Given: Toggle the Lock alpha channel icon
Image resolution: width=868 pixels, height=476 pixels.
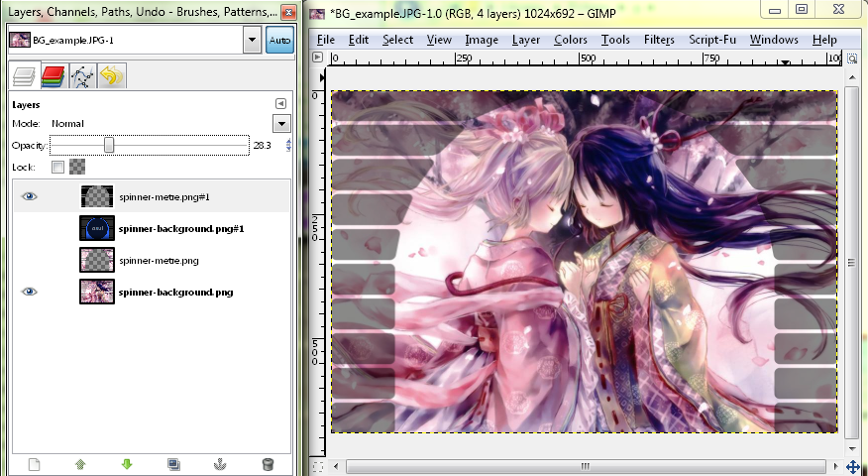Looking at the screenshot, I should pos(77,167).
